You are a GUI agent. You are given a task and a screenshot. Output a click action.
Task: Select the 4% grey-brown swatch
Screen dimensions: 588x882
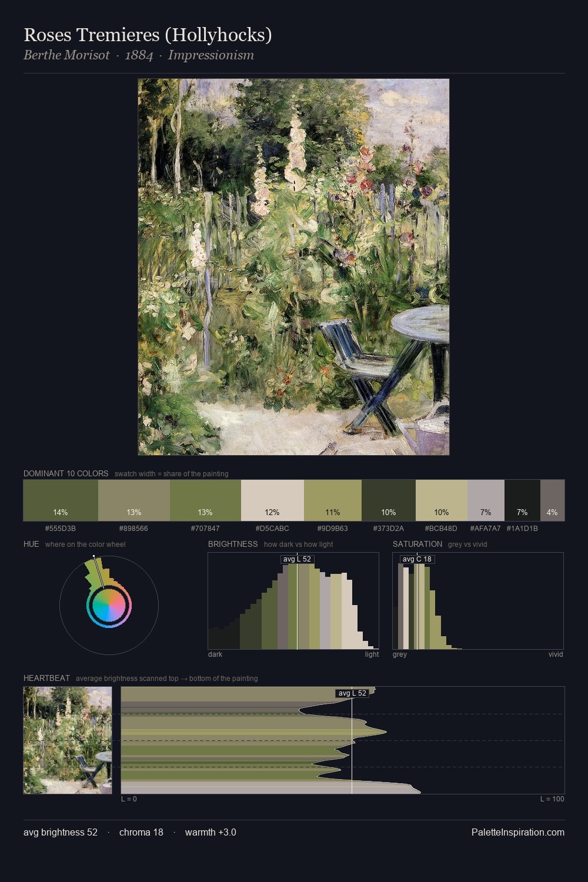pos(552,500)
